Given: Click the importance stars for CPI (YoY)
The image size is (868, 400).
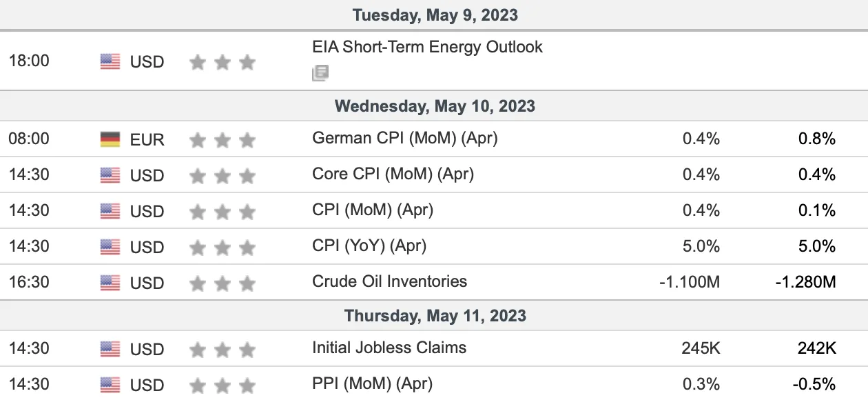Looking at the screenshot, I should (x=223, y=248).
